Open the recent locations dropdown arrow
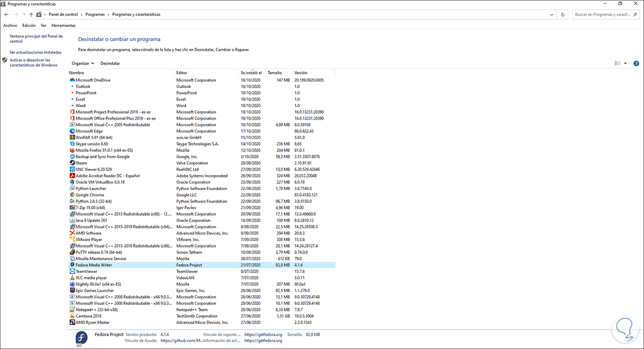The image size is (644, 349). tap(24, 14)
